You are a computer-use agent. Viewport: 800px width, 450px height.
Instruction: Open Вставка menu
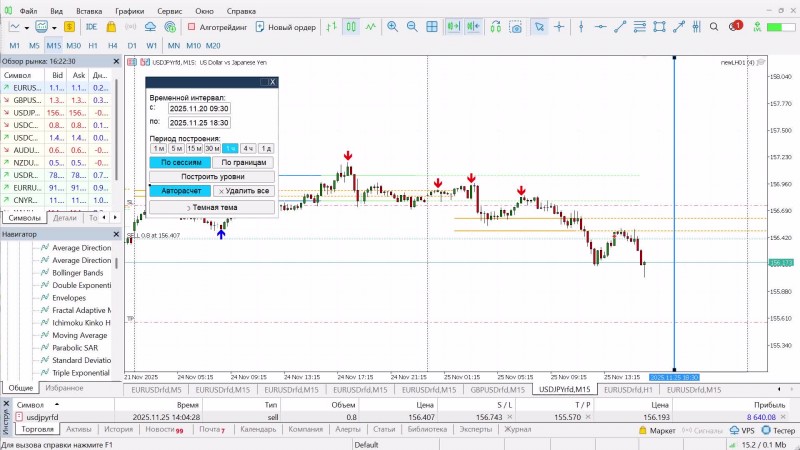(89, 11)
